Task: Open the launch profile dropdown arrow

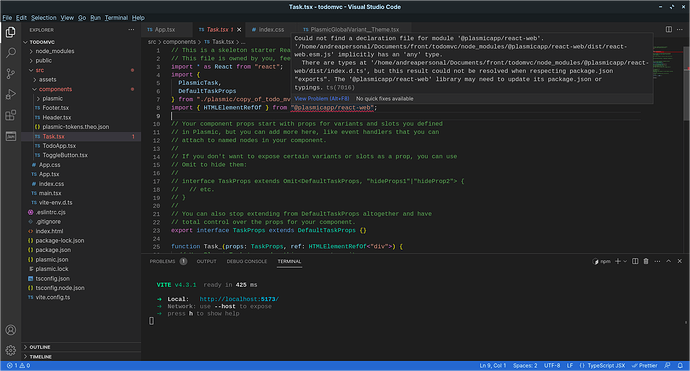Action: [x=625, y=261]
